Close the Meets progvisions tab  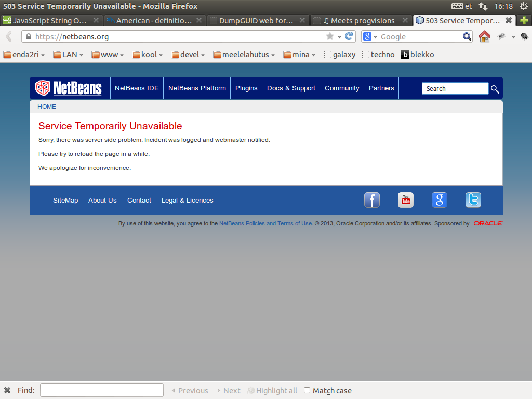click(405, 20)
